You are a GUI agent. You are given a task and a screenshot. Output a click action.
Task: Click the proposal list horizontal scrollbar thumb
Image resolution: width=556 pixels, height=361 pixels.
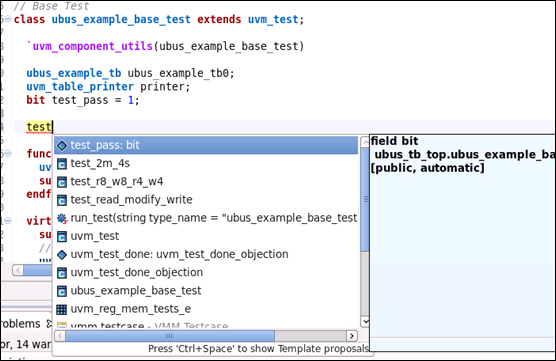coord(170,335)
